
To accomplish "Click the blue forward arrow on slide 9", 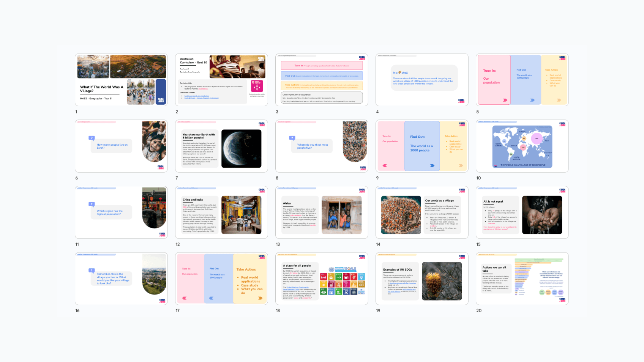I will click(432, 165).
